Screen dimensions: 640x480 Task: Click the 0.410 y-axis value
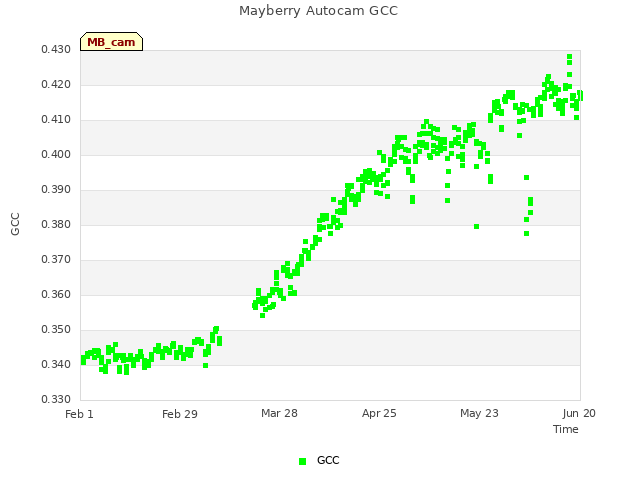56,120
